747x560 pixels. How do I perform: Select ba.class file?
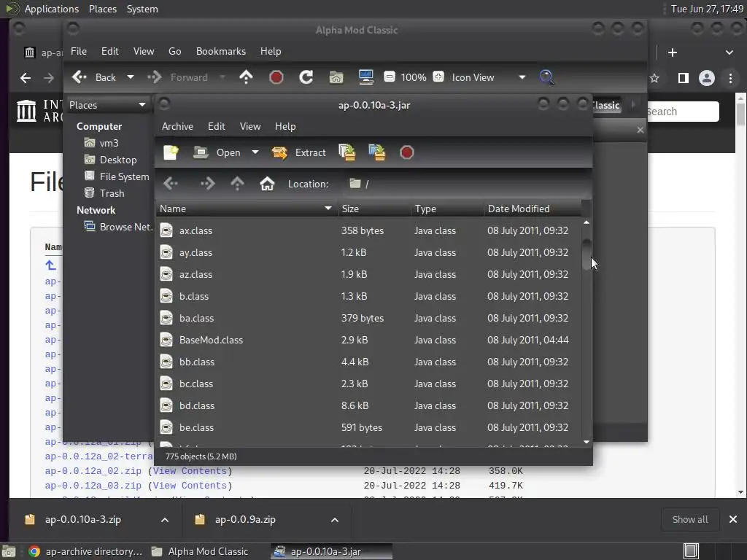368,318
